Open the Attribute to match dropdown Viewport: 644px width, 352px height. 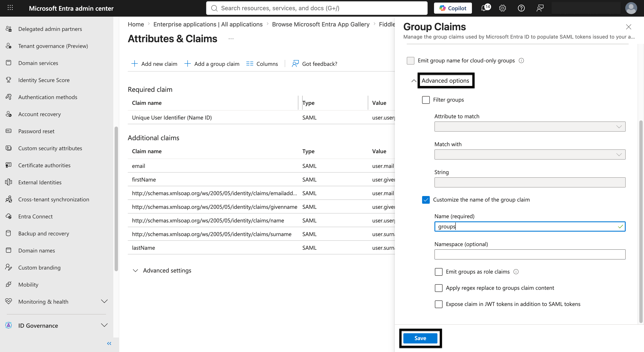pyautogui.click(x=530, y=127)
